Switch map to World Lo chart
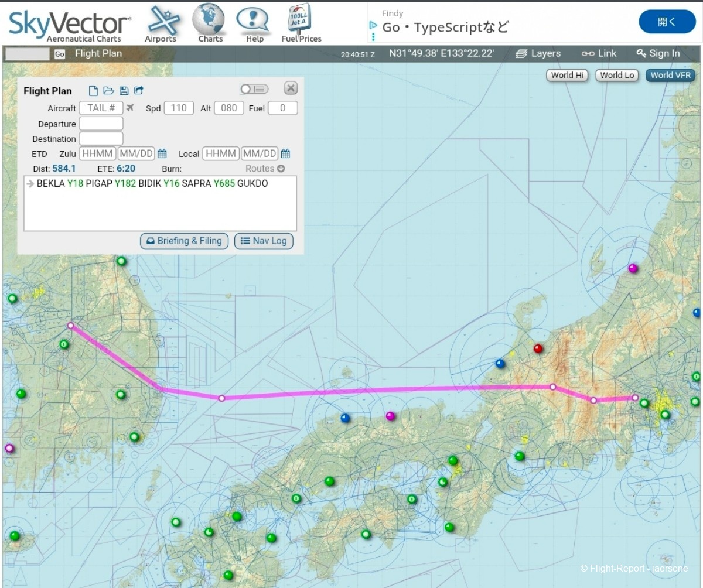 tap(617, 75)
